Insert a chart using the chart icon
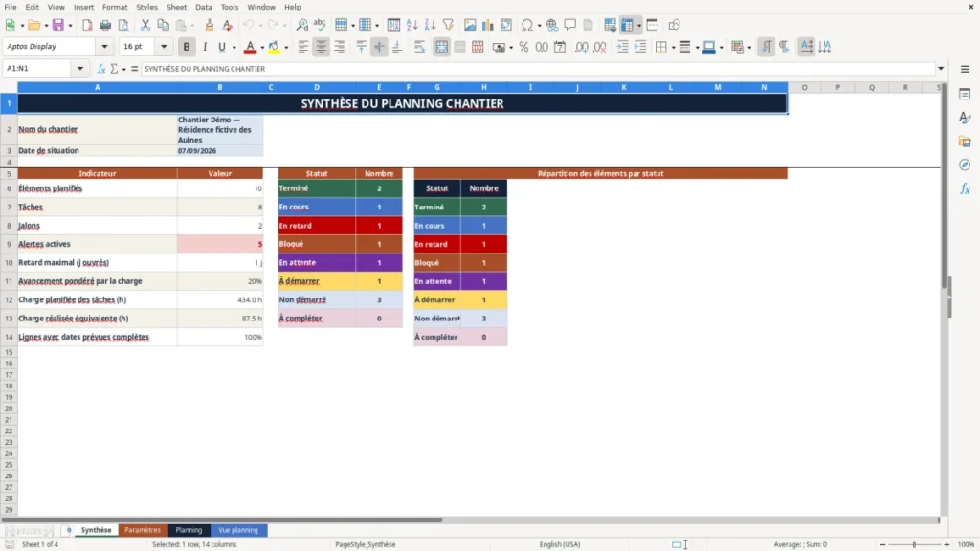 pyautogui.click(x=487, y=25)
